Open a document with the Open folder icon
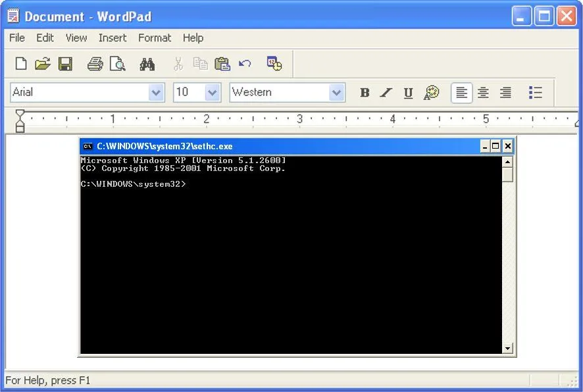 coord(43,63)
